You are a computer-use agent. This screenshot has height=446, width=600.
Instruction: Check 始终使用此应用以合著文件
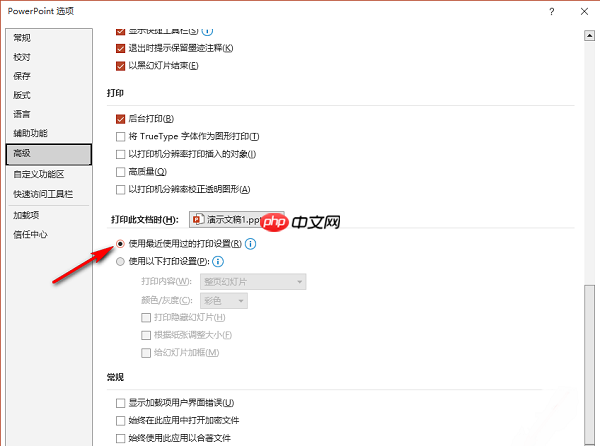[x=121, y=438]
